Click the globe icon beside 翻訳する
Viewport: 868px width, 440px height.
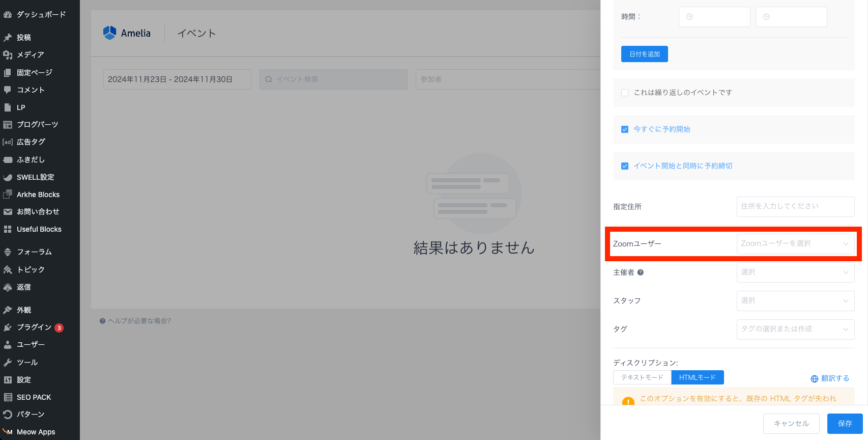[x=814, y=379]
